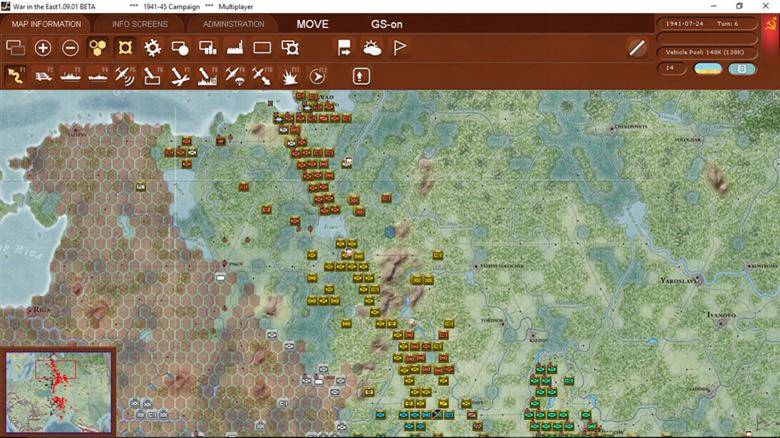Click the F12 circled arrow icon
Viewport: 780px width, 438px height.
pos(317,76)
